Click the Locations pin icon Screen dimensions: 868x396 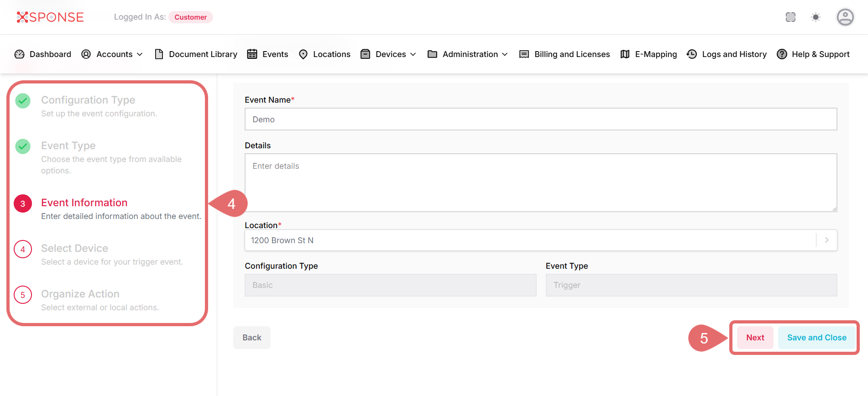[303, 54]
